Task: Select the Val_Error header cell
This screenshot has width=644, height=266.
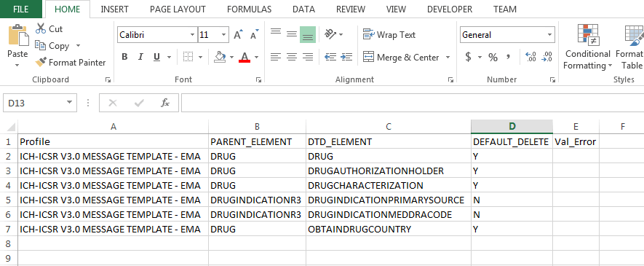Action: [576, 142]
